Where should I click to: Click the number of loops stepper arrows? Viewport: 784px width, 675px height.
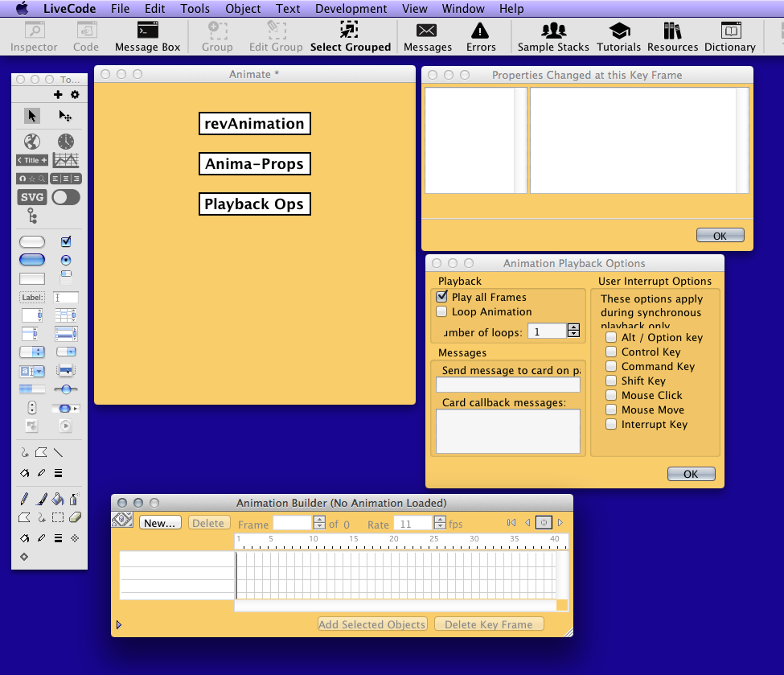tap(573, 330)
